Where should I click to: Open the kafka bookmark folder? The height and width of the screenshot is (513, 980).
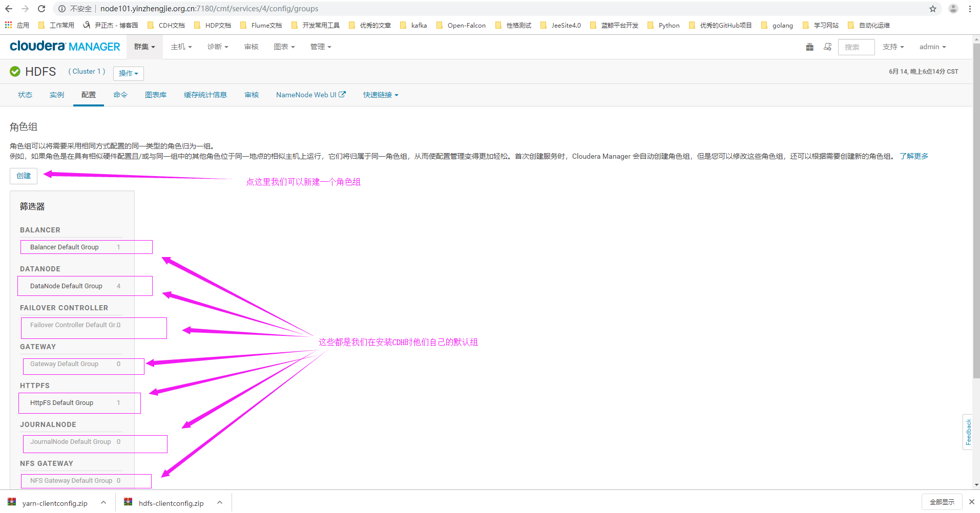point(413,25)
